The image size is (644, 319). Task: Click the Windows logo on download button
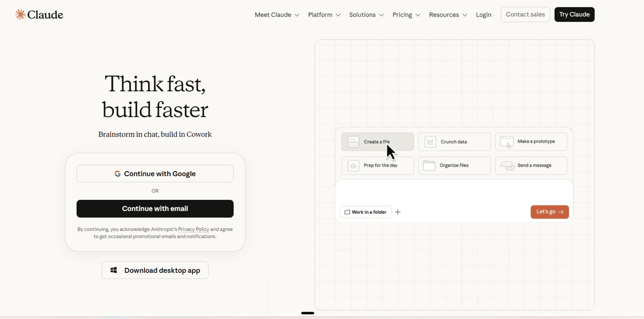point(114,270)
